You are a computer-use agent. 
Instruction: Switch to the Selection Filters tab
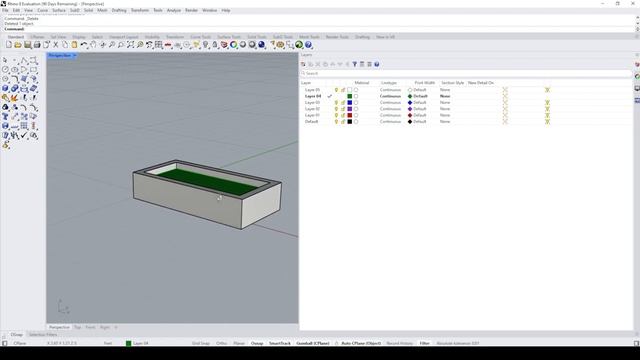(x=43, y=335)
